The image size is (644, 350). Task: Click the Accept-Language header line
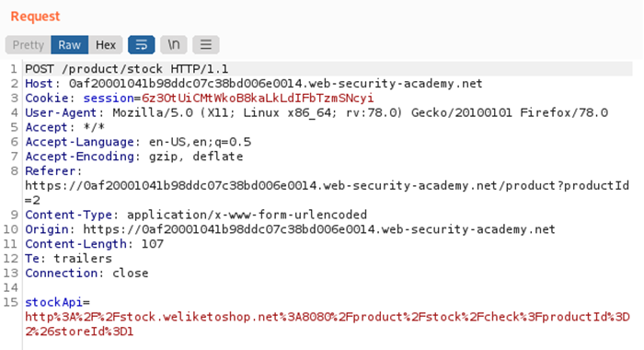click(x=138, y=142)
